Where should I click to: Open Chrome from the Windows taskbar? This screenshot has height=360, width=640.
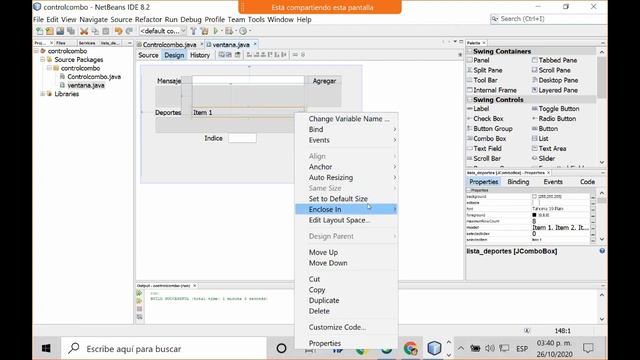(x=411, y=348)
